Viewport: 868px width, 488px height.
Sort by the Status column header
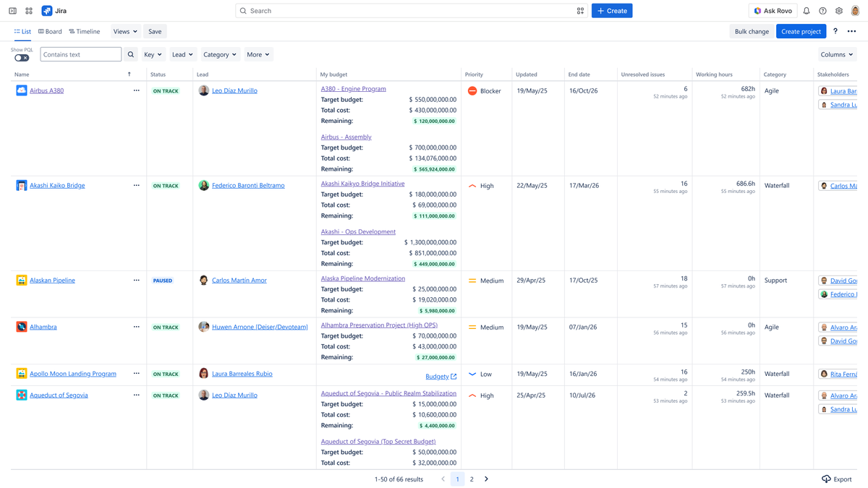pos(158,74)
